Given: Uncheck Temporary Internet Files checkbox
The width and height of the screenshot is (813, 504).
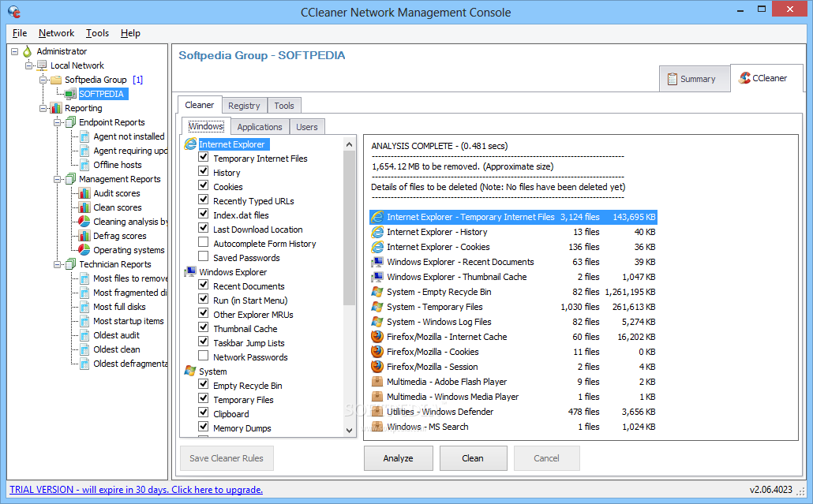Looking at the screenshot, I should [204, 157].
